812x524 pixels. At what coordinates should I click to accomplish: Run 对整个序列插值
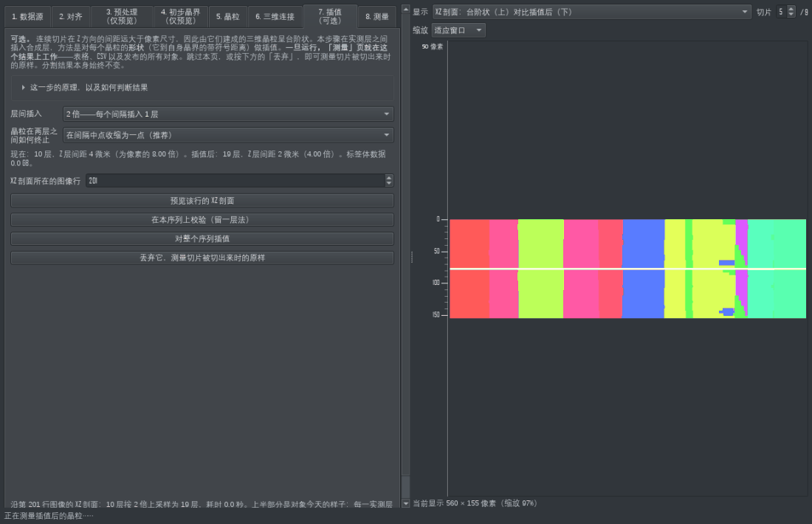click(x=202, y=238)
